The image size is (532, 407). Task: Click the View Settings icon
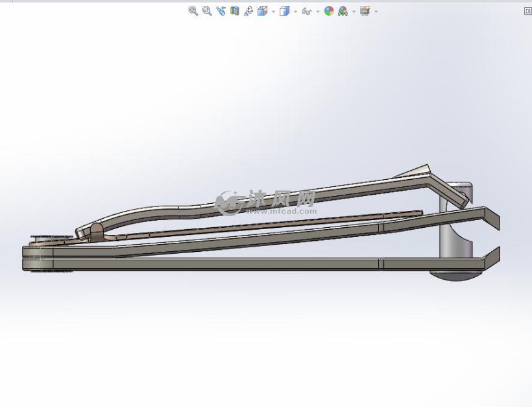[365, 11]
